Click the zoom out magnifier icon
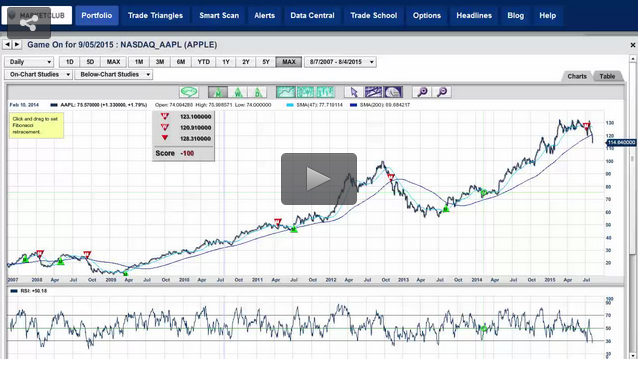The image size is (638, 366). 442,92
